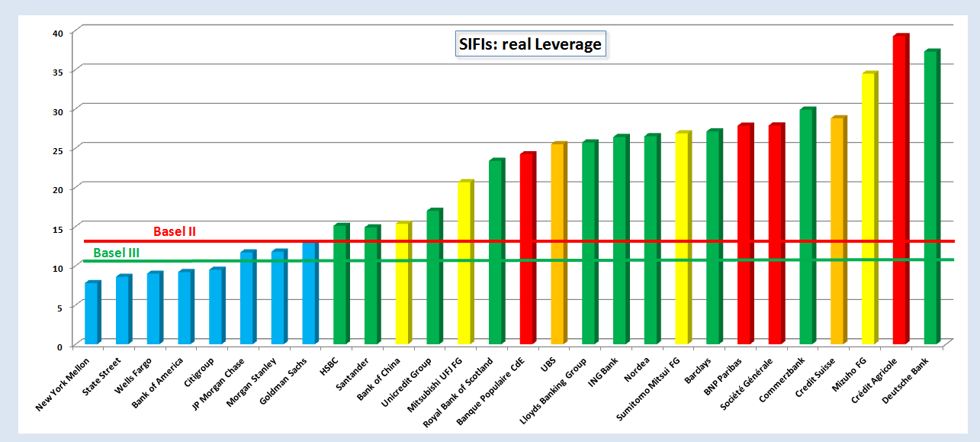The height and width of the screenshot is (442, 980).
Task: Select the 'Crédit Agricole' axis label
Action: pyautogui.click(x=875, y=381)
